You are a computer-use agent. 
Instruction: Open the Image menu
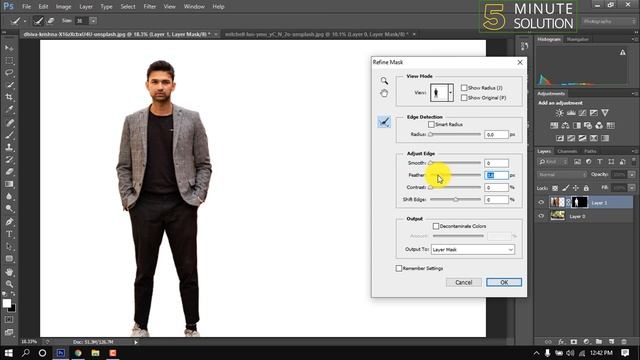tap(63, 7)
